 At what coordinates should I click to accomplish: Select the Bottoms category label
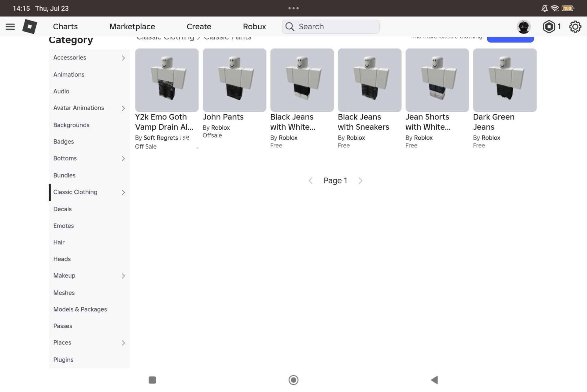[65, 158]
